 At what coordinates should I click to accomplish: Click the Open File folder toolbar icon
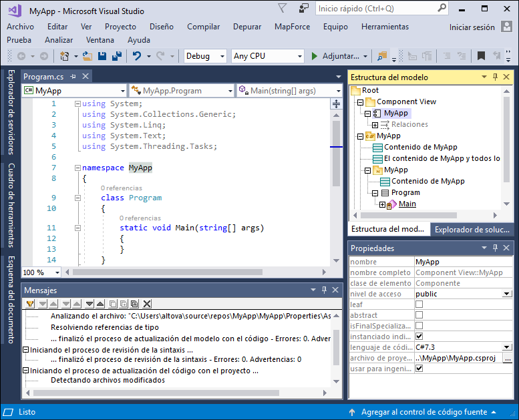89,56
